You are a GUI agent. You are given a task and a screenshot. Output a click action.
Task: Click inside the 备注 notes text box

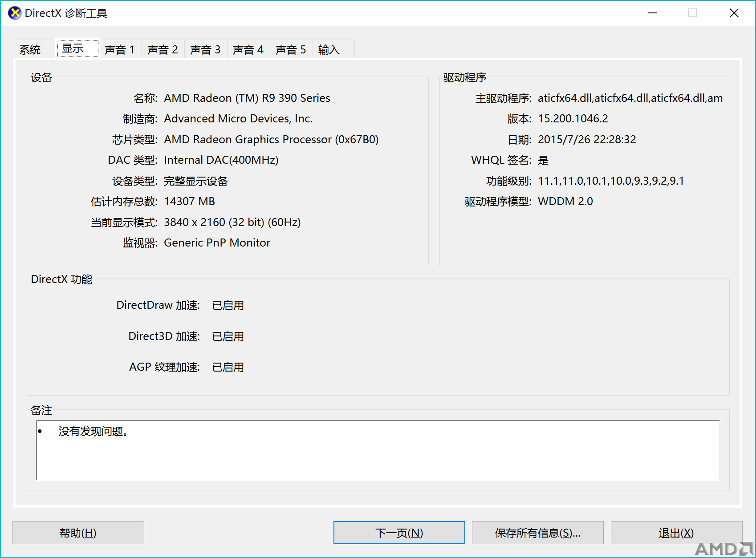pyautogui.click(x=378, y=450)
